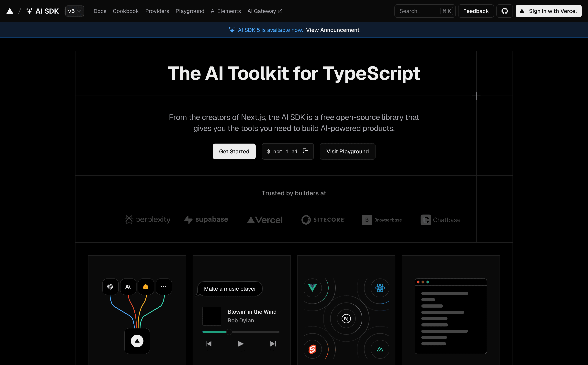Viewport: 588px width, 365px height.
Task: Open the v5 version selector
Action: [74, 11]
